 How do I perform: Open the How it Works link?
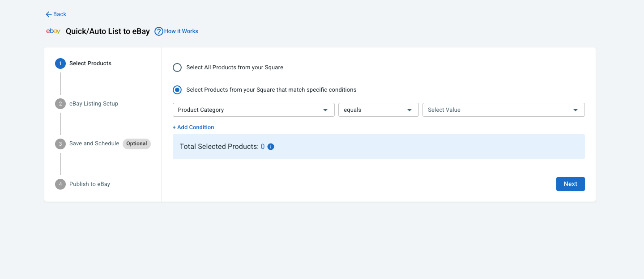coord(181,31)
